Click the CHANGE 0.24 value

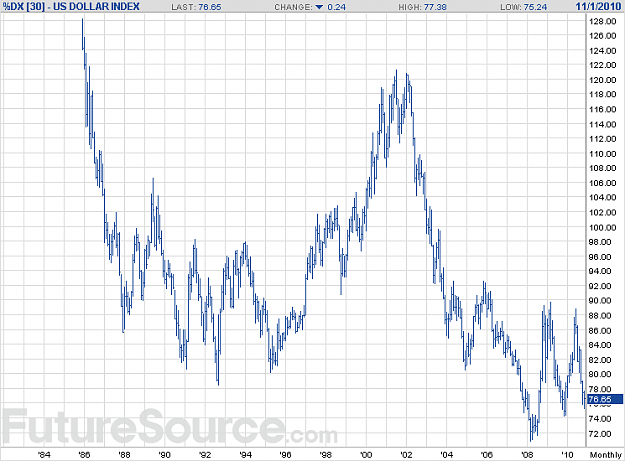(336, 7)
